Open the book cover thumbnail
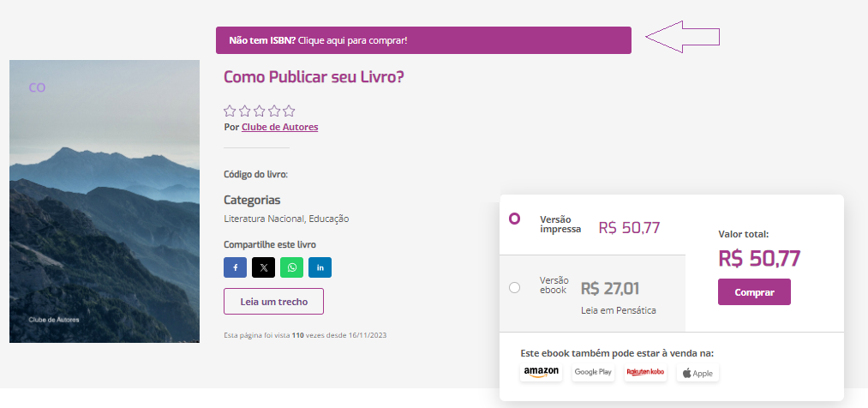This screenshot has width=868, height=408. (x=105, y=201)
